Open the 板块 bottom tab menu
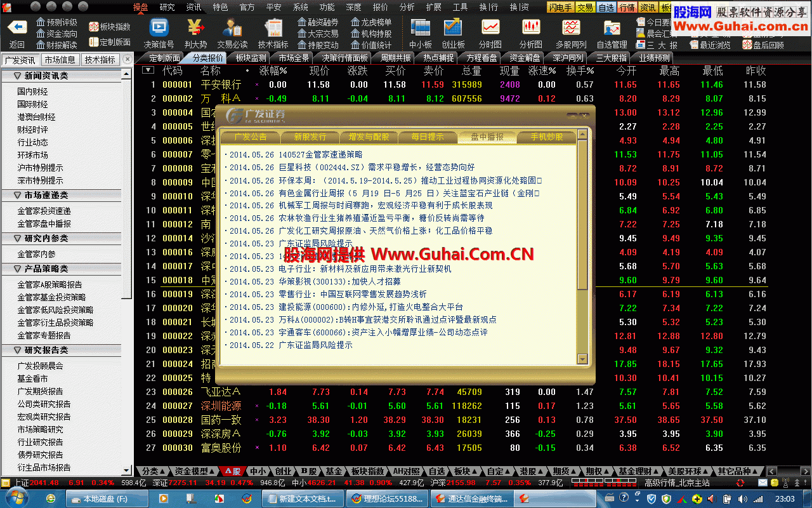 pos(464,471)
